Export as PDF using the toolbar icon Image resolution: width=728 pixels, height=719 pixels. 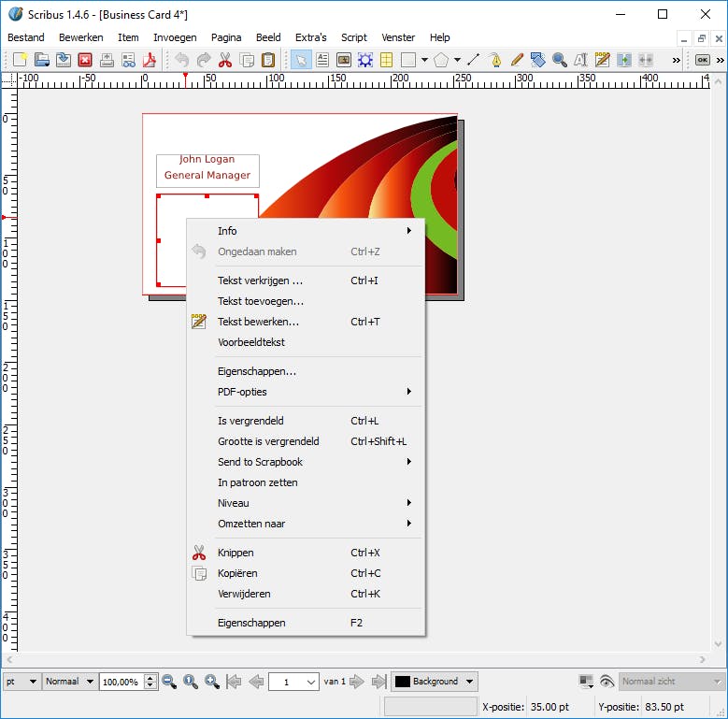tap(150, 60)
